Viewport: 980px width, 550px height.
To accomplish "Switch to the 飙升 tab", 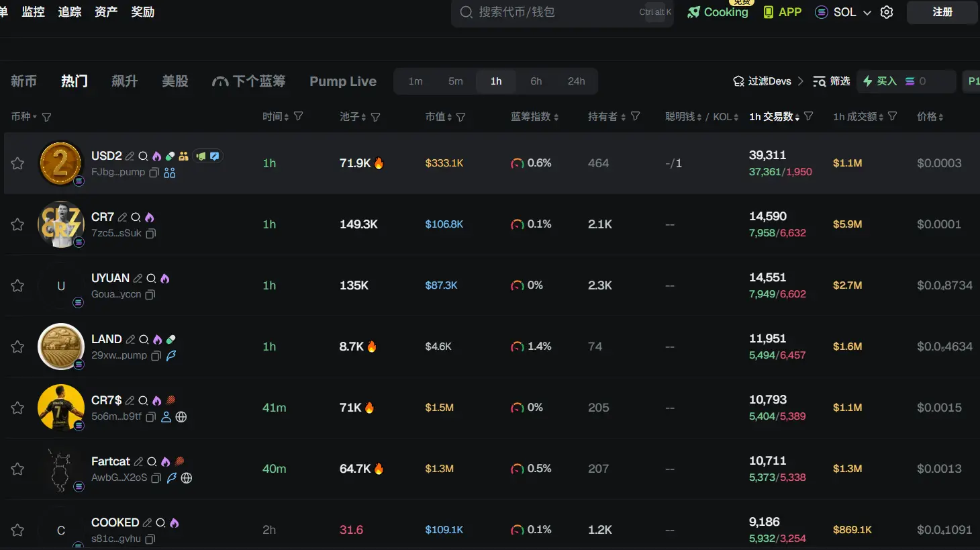I will [124, 81].
